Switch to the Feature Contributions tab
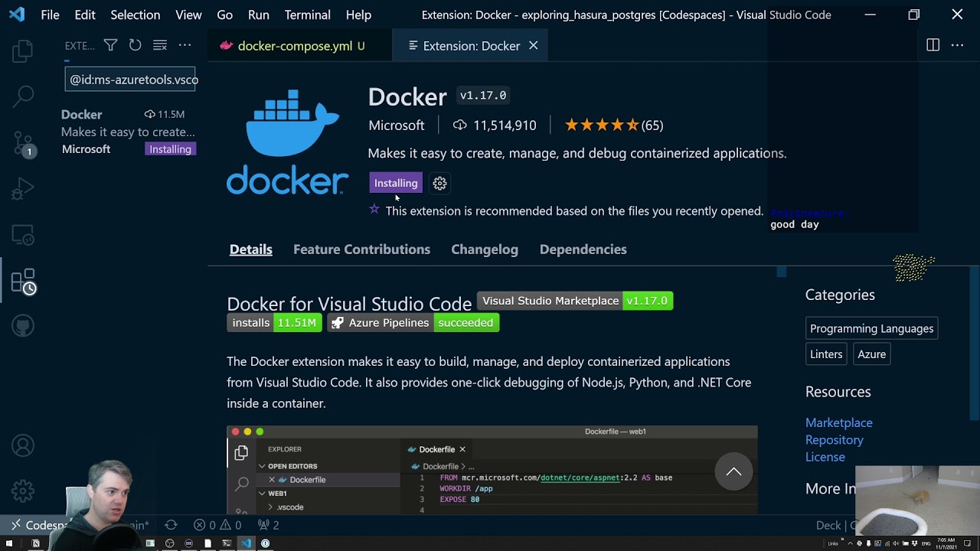The image size is (980, 551). point(361,249)
